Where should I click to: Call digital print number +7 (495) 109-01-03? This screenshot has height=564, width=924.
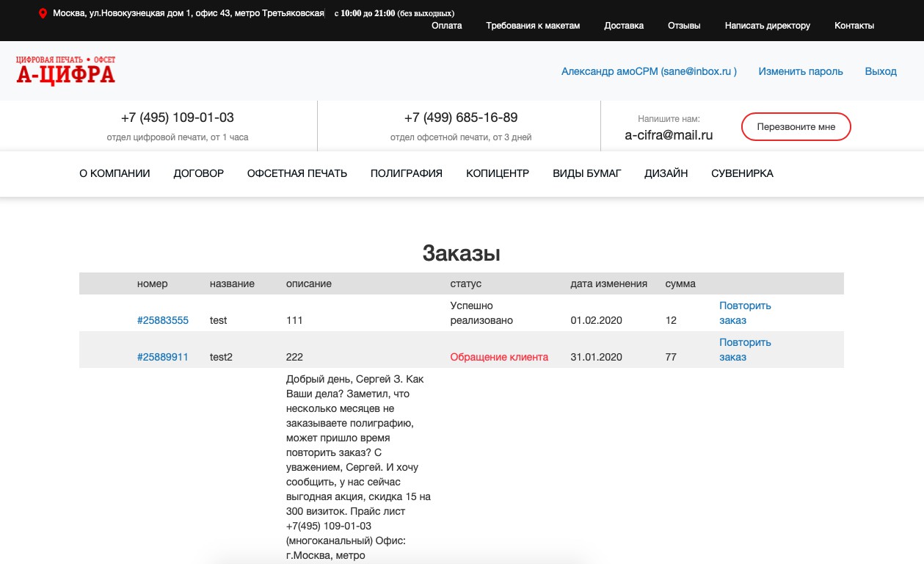click(178, 117)
